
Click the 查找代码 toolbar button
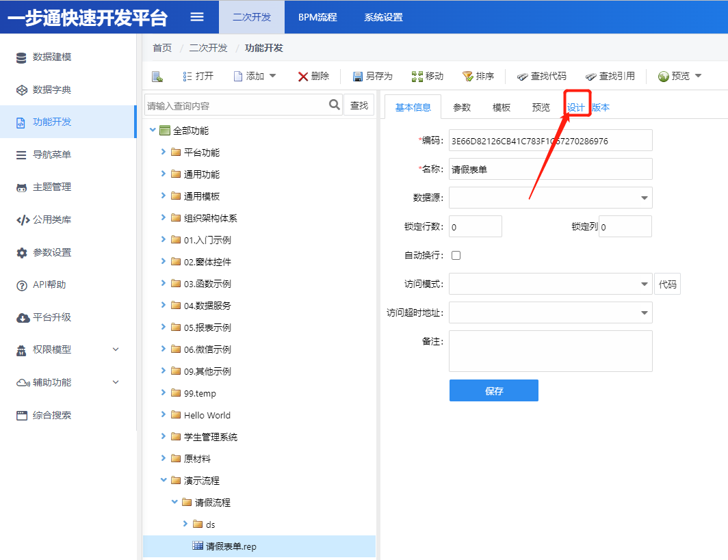click(x=542, y=76)
